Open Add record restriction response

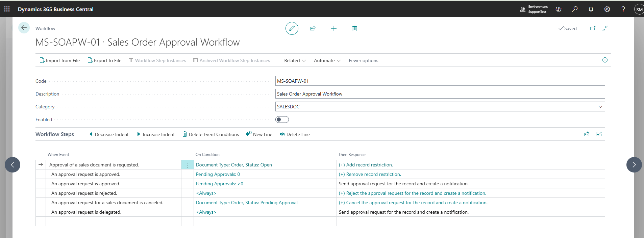366,165
